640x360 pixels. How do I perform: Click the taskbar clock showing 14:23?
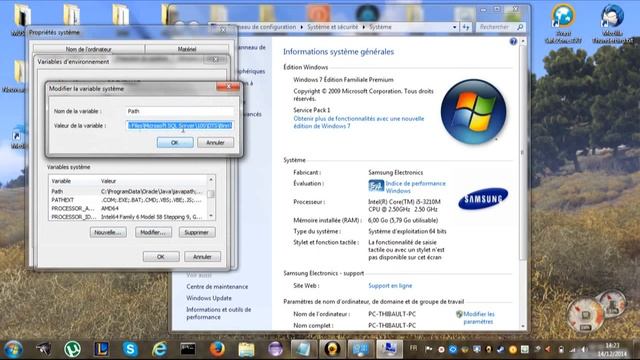612,349
